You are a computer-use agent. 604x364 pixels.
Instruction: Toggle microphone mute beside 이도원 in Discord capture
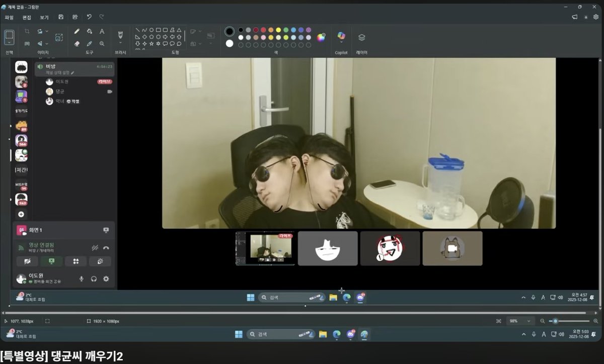[82, 279]
